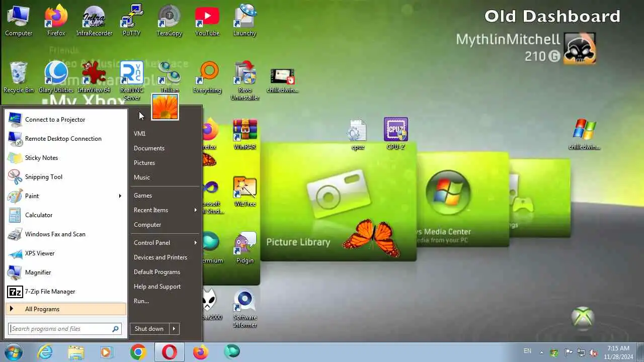
Task: Click the muted volume tray icon
Action: 594,352
